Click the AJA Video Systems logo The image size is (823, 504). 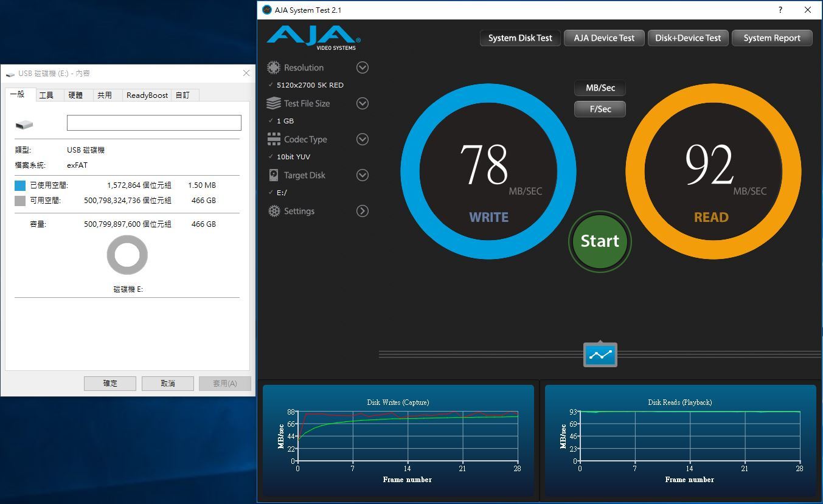tap(313, 38)
